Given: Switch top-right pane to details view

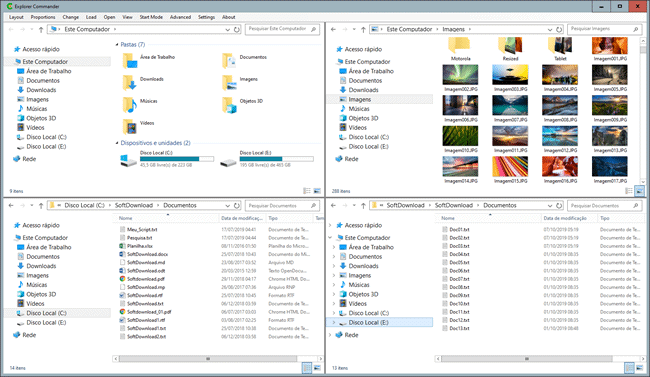Looking at the screenshot, I should (x=629, y=191).
